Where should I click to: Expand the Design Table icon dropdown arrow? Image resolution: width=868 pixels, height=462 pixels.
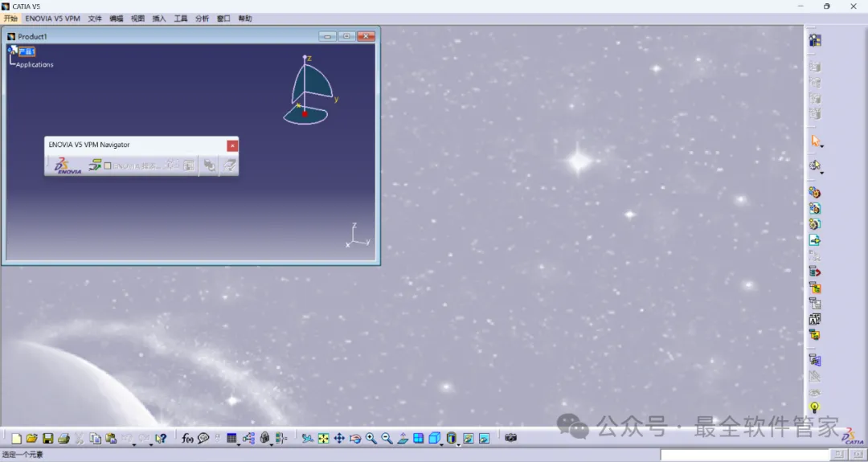[x=239, y=444]
